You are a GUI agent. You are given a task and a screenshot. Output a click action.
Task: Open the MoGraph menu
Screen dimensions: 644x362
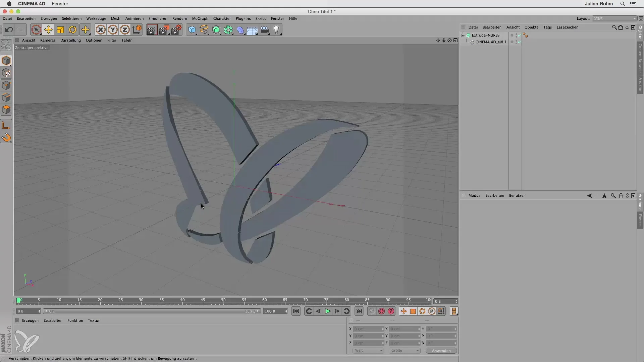(x=200, y=18)
